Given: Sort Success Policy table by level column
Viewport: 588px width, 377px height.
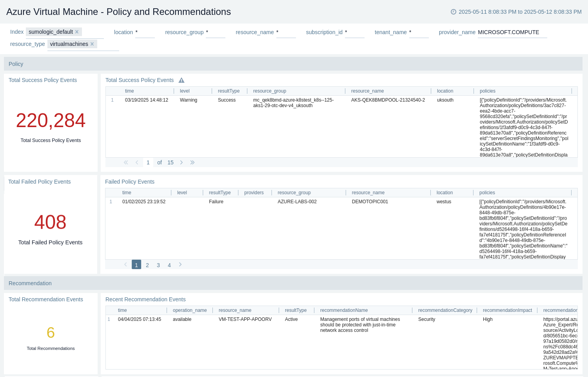Looking at the screenshot, I should coord(185,91).
